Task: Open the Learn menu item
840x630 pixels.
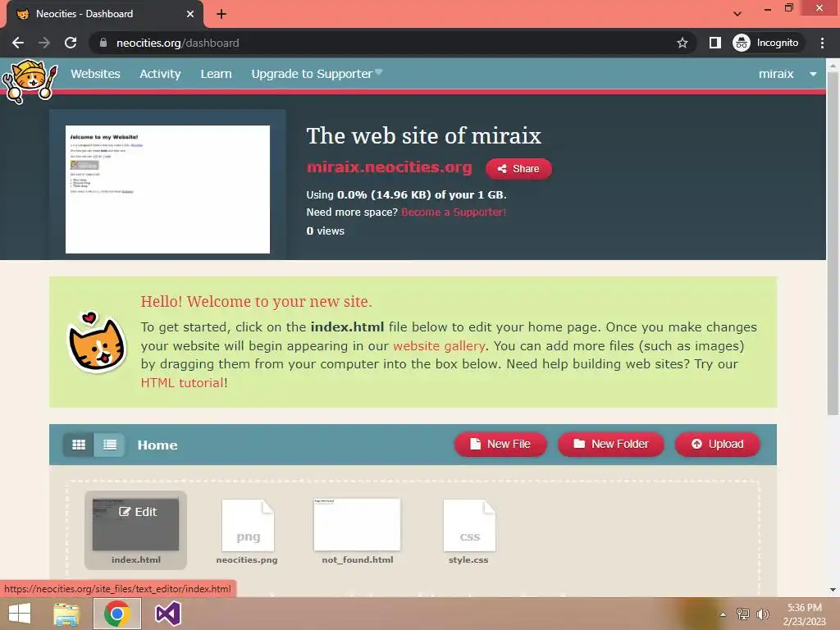Action: coord(216,74)
